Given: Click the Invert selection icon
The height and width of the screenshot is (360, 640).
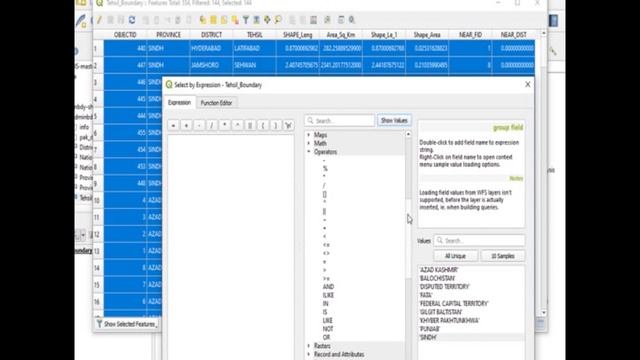Looking at the screenshot, I should tap(224, 20).
